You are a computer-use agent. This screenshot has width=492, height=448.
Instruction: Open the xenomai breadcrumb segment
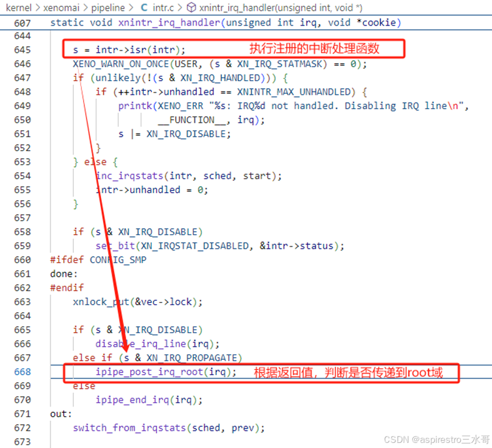(61, 7)
